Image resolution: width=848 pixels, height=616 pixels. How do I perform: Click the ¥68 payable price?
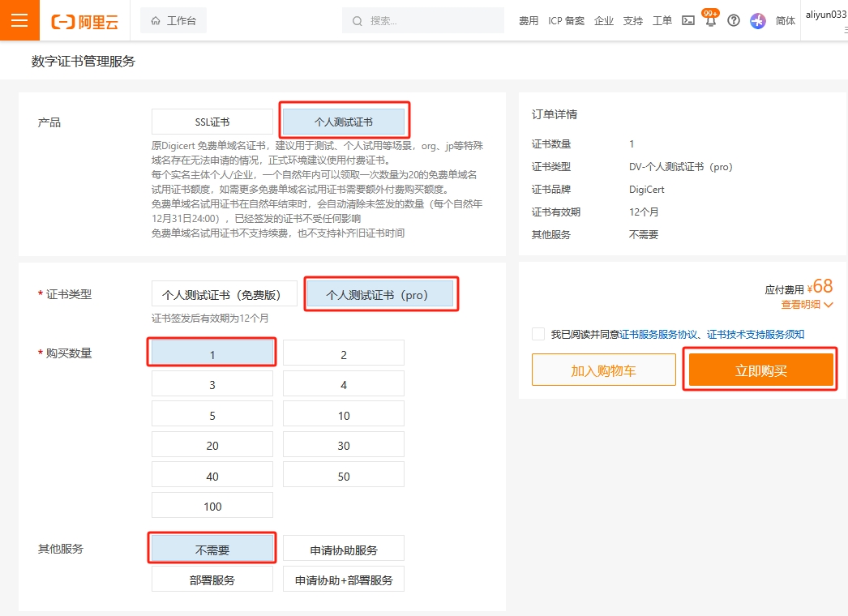click(820, 286)
